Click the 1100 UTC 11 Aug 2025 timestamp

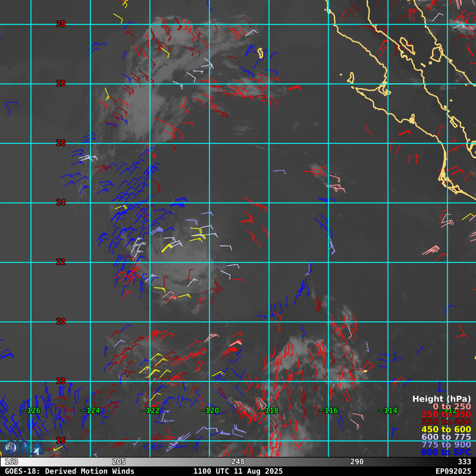point(238,471)
